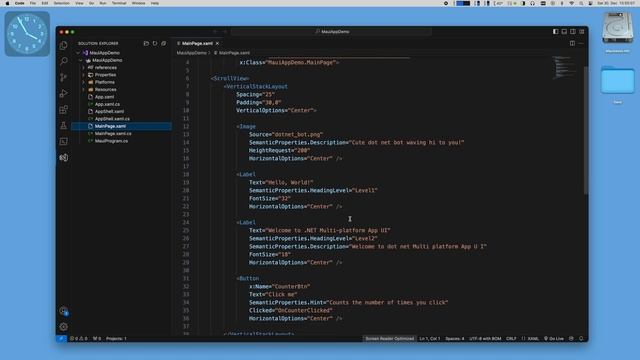Open AppShell.xaml in Solution Explorer
Screen dimensions: 640x360
tap(109, 111)
